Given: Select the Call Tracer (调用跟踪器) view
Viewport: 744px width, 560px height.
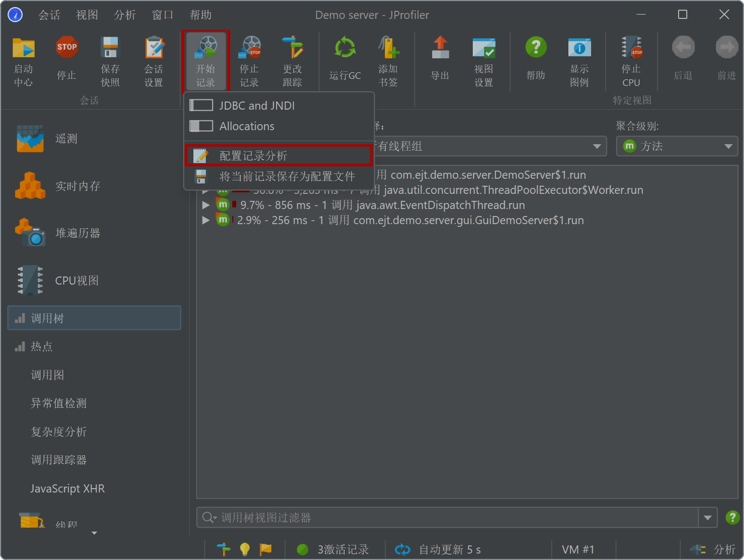Looking at the screenshot, I should [x=95, y=460].
